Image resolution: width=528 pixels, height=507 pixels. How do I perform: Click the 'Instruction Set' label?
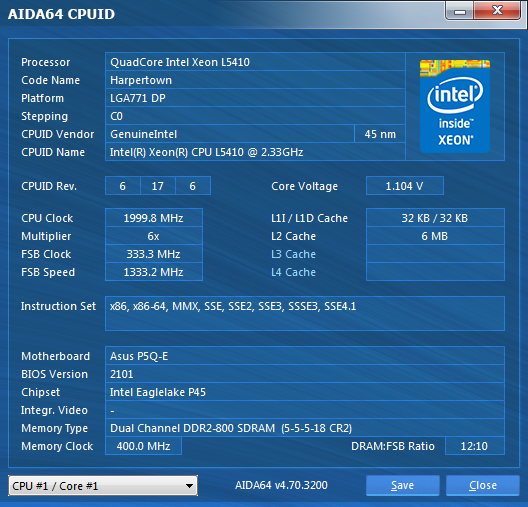click(x=58, y=306)
